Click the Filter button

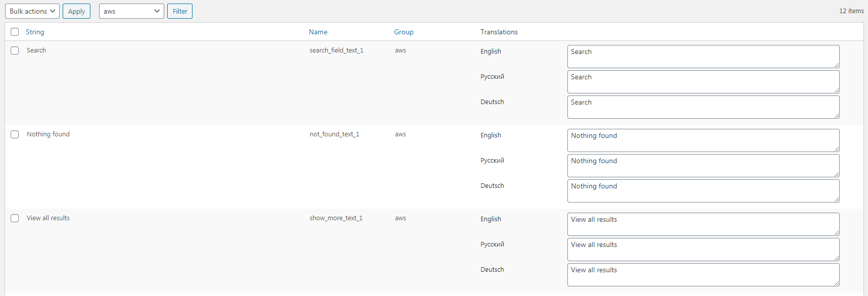point(180,11)
